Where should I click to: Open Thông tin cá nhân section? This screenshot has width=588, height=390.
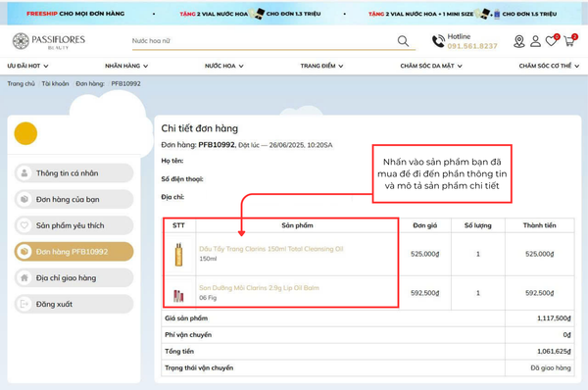[x=73, y=173]
